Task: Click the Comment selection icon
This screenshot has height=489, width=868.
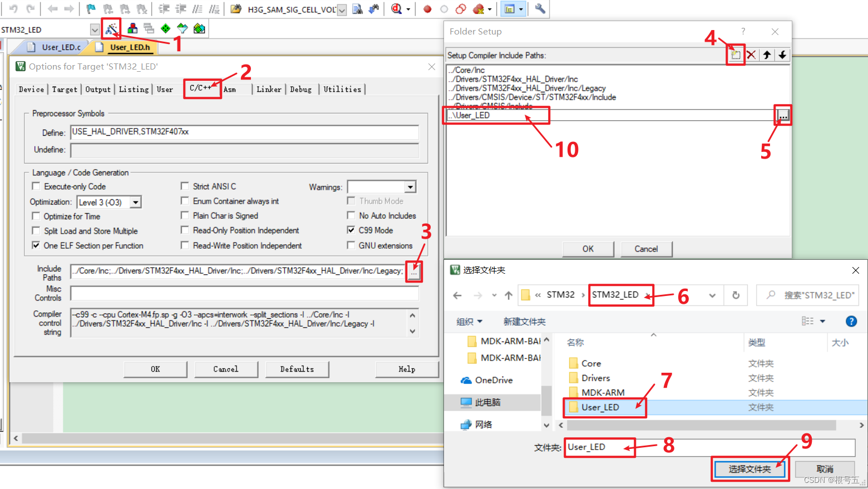Action: tap(198, 9)
